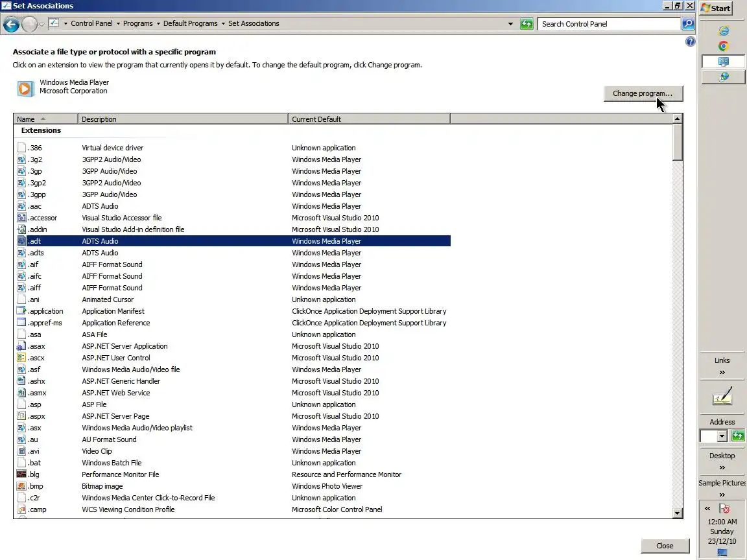Image resolution: width=747 pixels, height=560 pixels.
Task: Click the green Refresh button
Action: 527,24
